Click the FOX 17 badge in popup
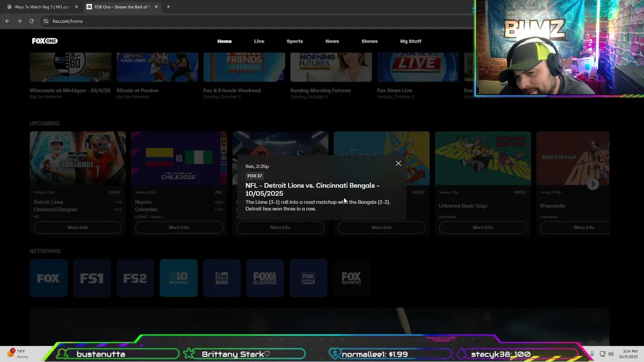Viewport: 644px width, 362px height. (x=255, y=176)
